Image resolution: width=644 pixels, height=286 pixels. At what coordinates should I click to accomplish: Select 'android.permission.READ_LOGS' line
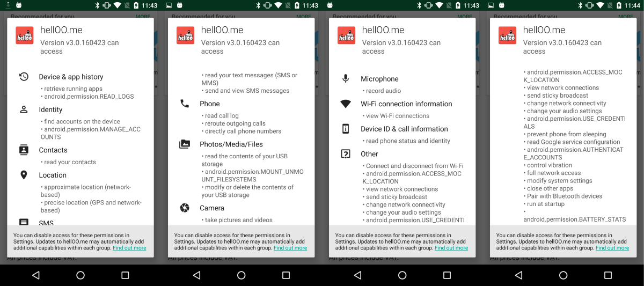[x=87, y=97]
